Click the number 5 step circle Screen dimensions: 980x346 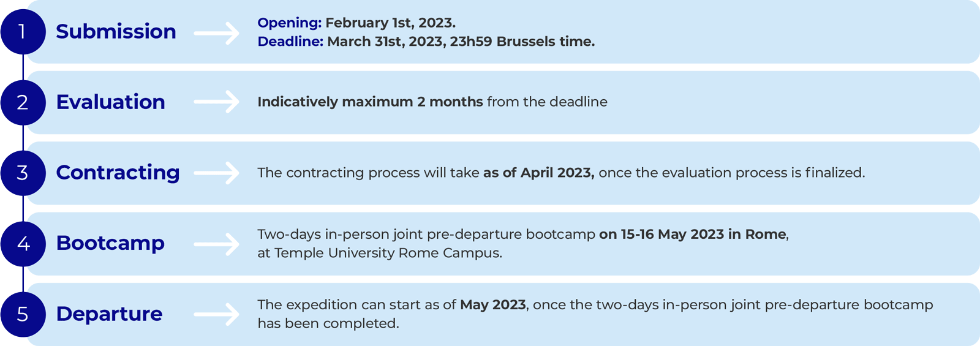[x=23, y=314]
